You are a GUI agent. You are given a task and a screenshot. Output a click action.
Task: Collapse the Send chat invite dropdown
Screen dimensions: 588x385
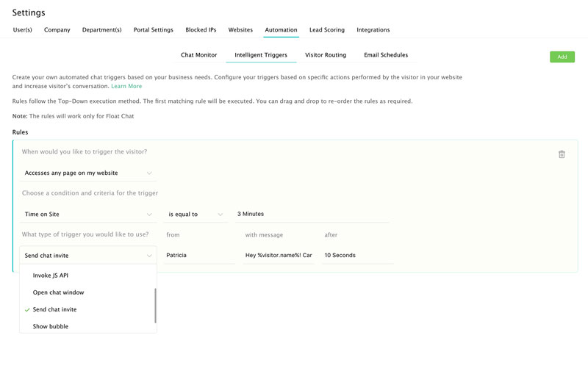pos(88,255)
